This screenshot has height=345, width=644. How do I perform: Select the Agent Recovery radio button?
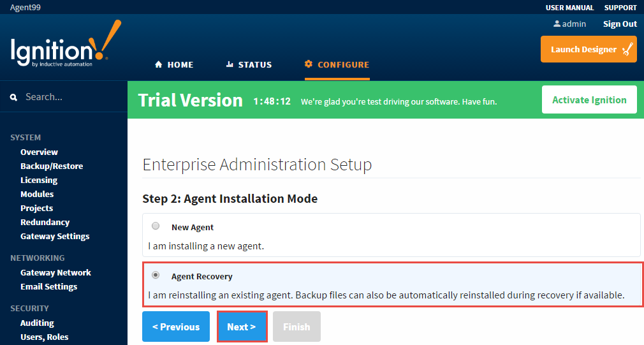(156, 275)
